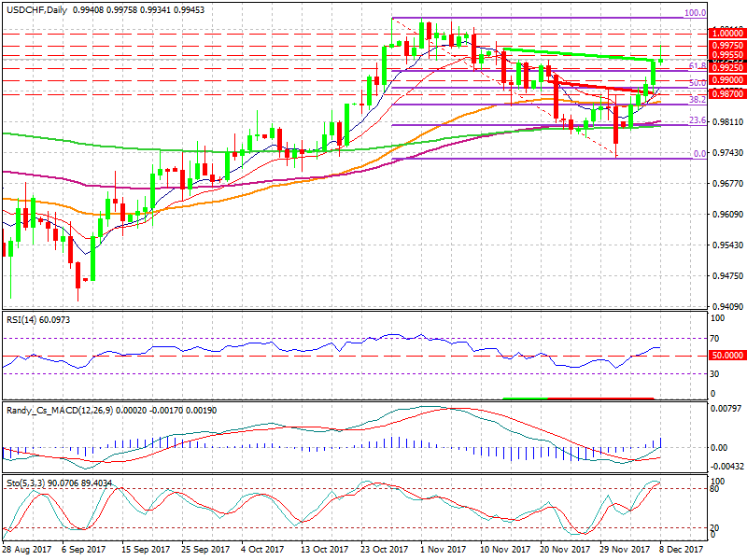The image size is (747, 560).
Task: Select the red 50.0000 RSI level tag
Action: point(727,356)
